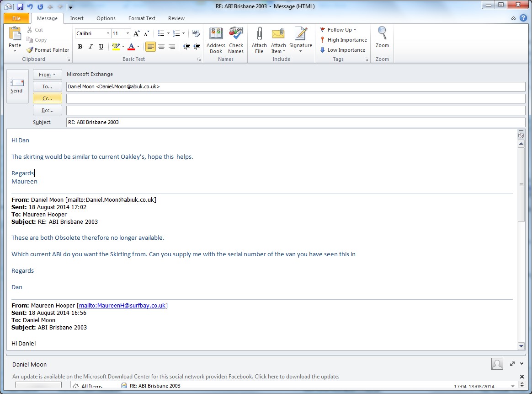Image resolution: width=532 pixels, height=394 pixels.
Task: Toggle Align Text Left
Action: [151, 47]
